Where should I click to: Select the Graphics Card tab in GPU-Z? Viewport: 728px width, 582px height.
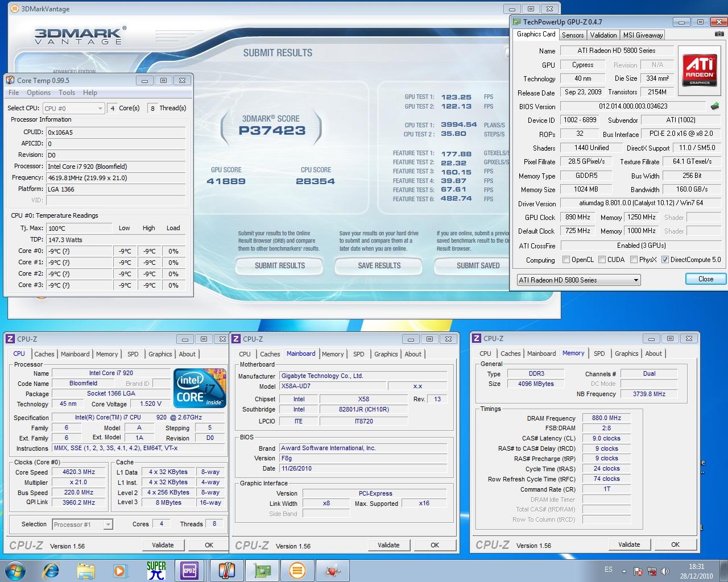(x=536, y=34)
